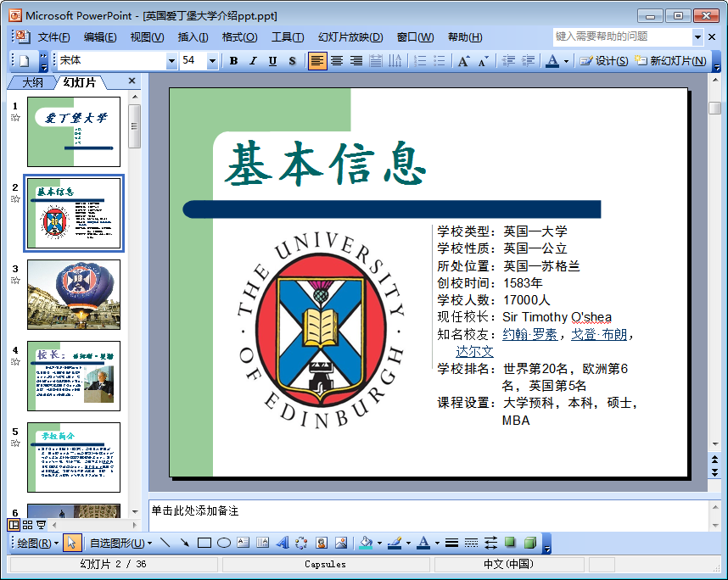728x580 pixels.
Task: Click in the help question input box
Action: [623, 36]
